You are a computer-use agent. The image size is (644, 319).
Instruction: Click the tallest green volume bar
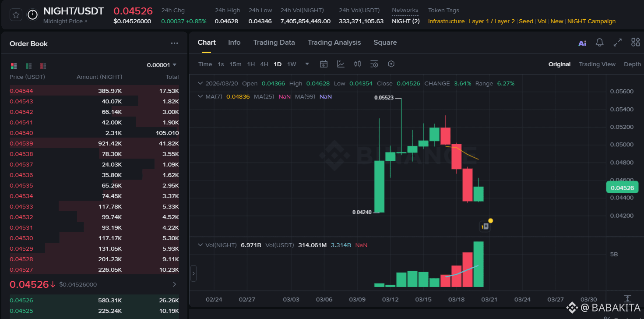(478, 264)
